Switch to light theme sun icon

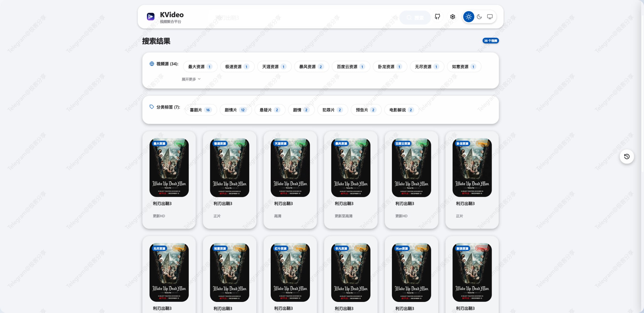point(468,17)
